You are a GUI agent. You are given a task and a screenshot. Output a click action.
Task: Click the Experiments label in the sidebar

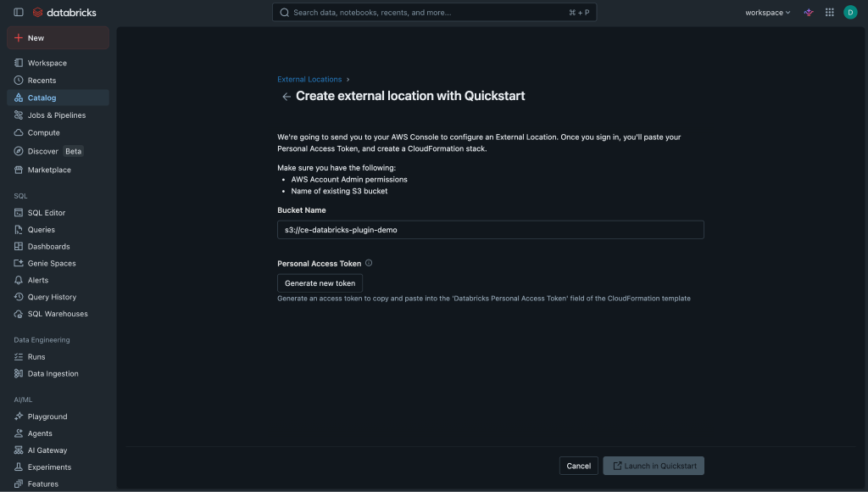tap(49, 467)
